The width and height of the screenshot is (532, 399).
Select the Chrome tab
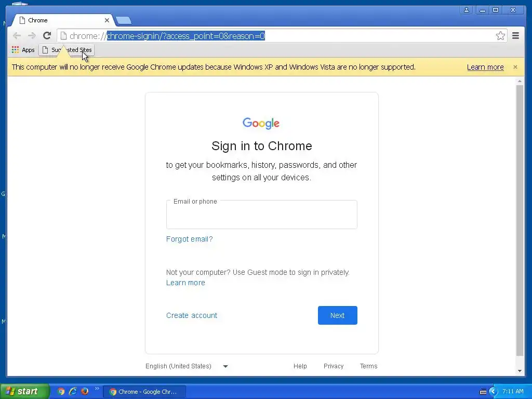pyautogui.click(x=63, y=20)
